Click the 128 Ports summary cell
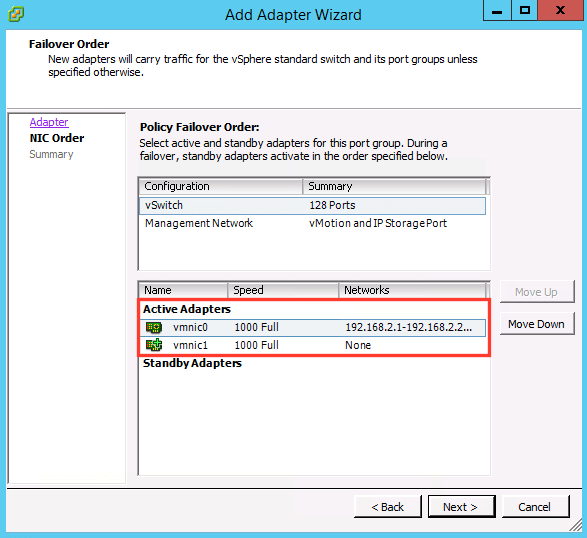 [x=332, y=206]
